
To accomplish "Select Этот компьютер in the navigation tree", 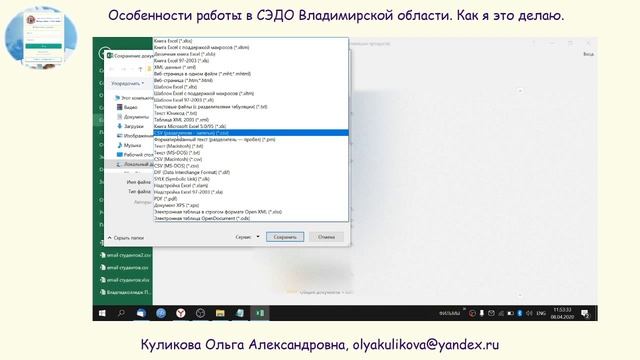I will pyautogui.click(x=133, y=98).
